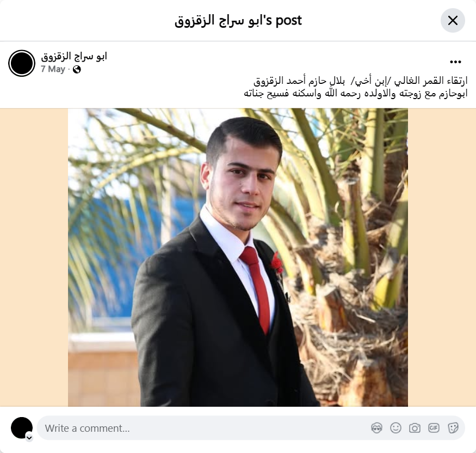Click the first line of the post caption
The image size is (476, 453).
360,81
